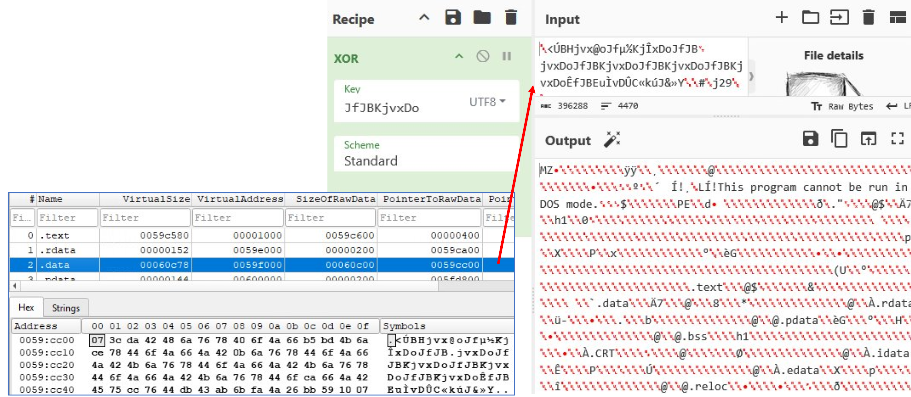
Task: Click the symbols text JBKjvxDoJfJBKjvx
Action: tap(447, 365)
